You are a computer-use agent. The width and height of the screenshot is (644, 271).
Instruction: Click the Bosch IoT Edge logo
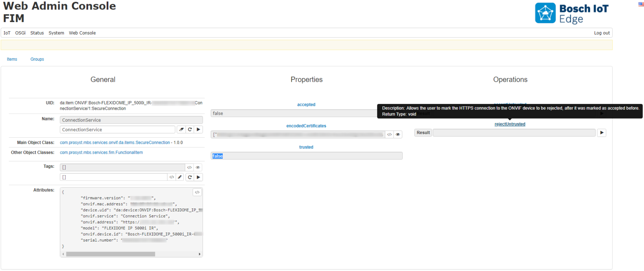571,13
